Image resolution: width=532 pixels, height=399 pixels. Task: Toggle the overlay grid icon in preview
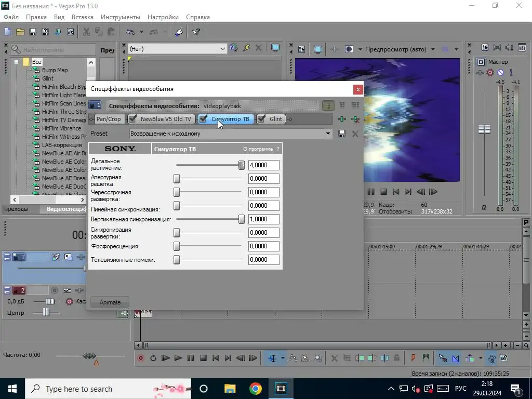pyautogui.click(x=445, y=49)
